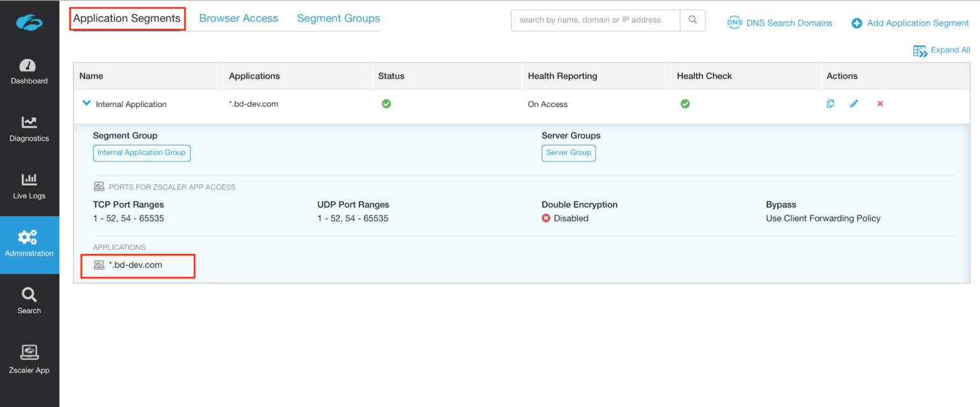
Task: Open Diagnostics in the sidebar
Action: (x=29, y=129)
